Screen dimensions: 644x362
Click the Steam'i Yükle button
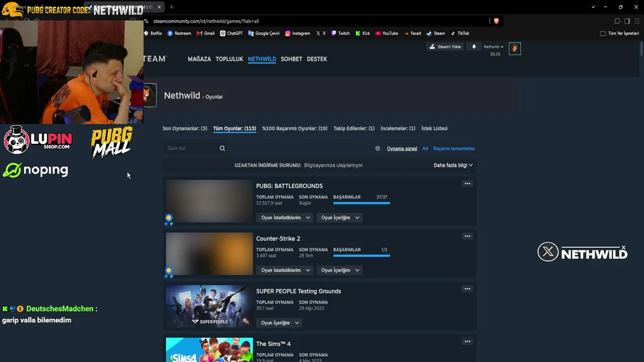point(445,47)
